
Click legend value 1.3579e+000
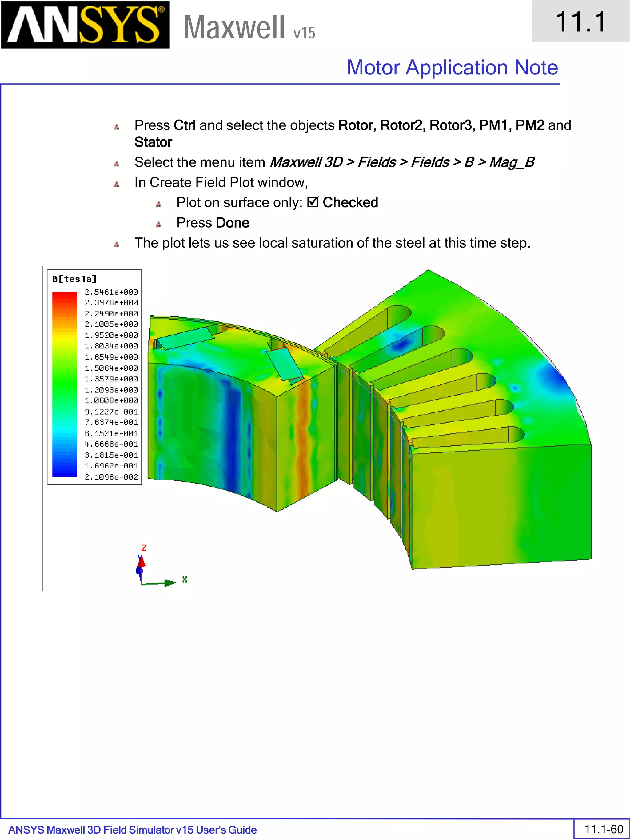[111, 379]
